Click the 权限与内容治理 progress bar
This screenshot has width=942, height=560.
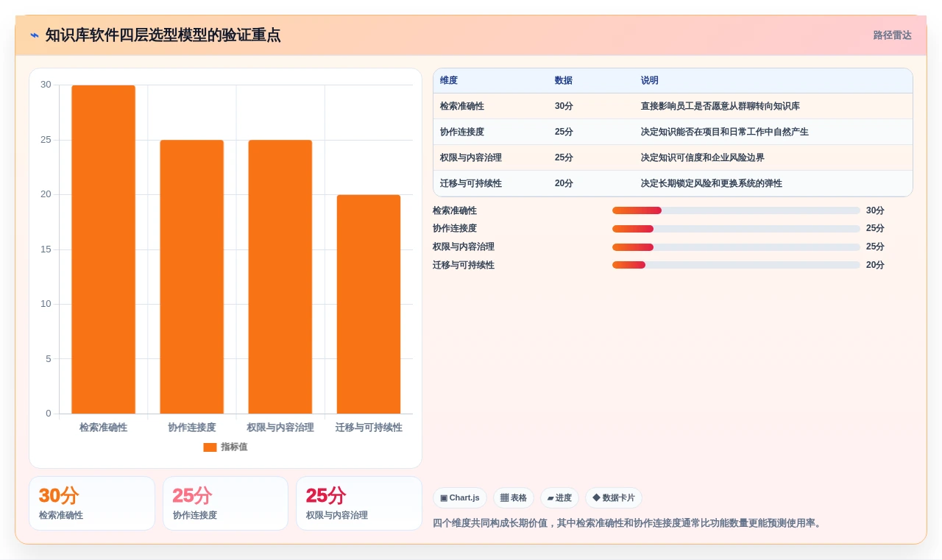tap(736, 247)
